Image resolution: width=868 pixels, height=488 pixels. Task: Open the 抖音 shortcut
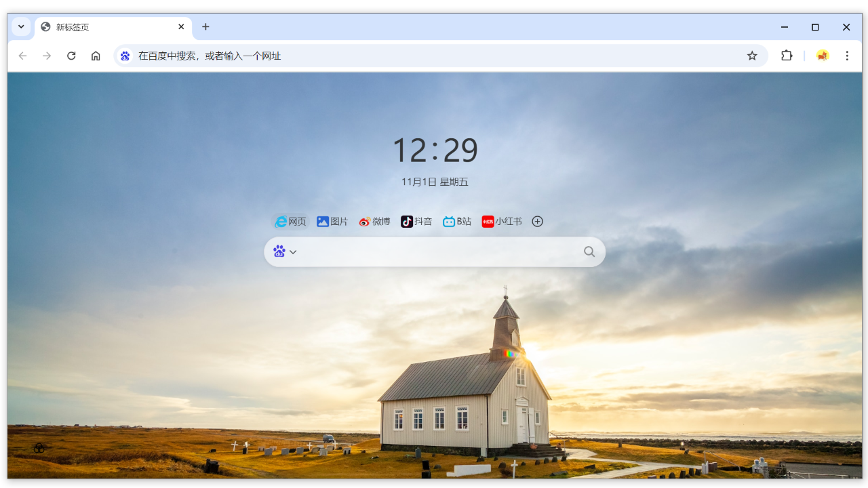point(416,222)
